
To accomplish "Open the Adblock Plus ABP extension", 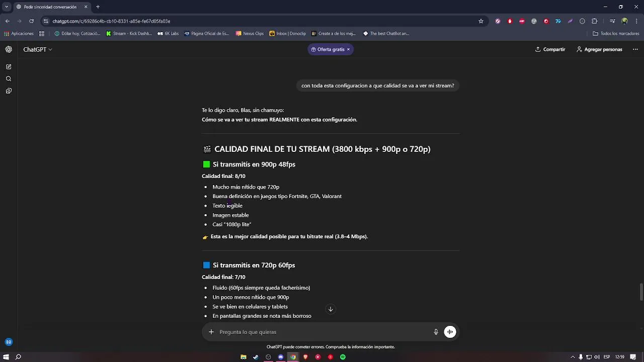I will point(522,21).
